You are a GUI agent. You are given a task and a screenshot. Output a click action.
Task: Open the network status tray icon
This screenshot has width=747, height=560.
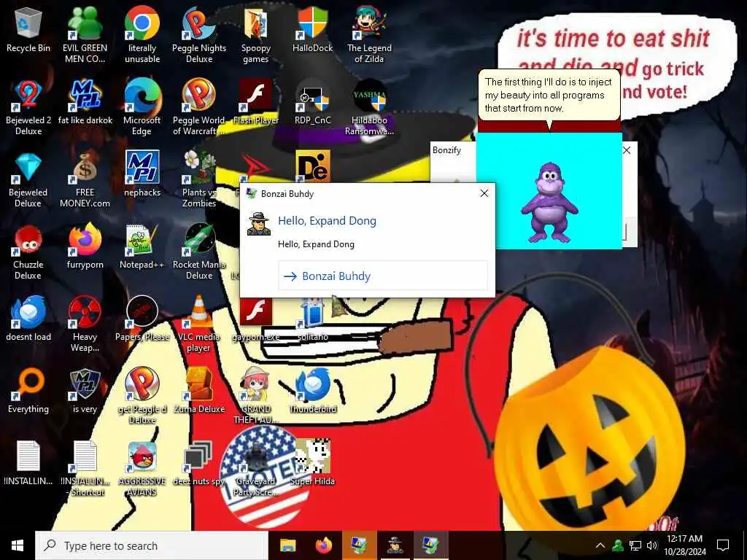pos(635,545)
